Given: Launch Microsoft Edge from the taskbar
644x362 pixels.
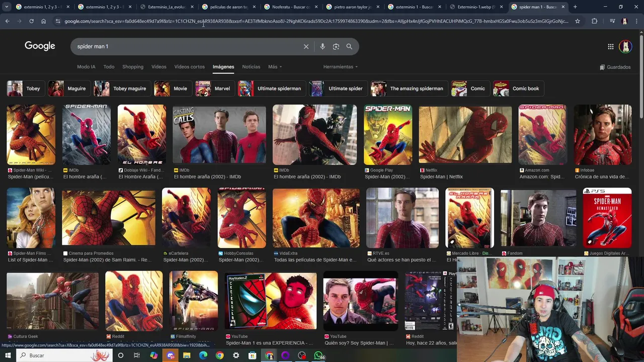Looking at the screenshot, I should click(x=203, y=355).
